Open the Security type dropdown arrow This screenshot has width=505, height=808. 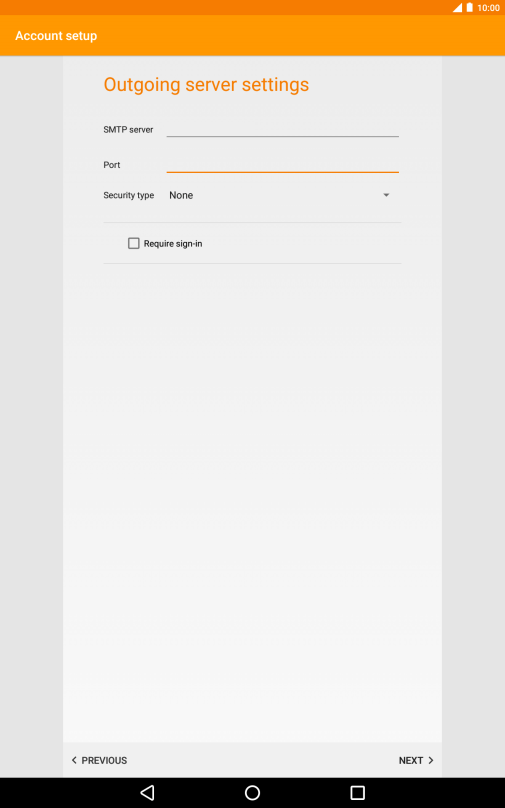click(386, 195)
